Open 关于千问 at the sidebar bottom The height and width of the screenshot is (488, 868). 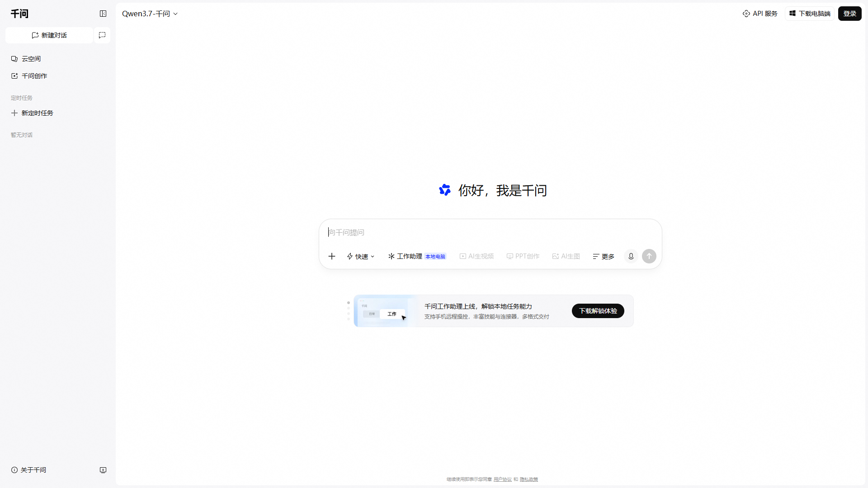coord(28,470)
